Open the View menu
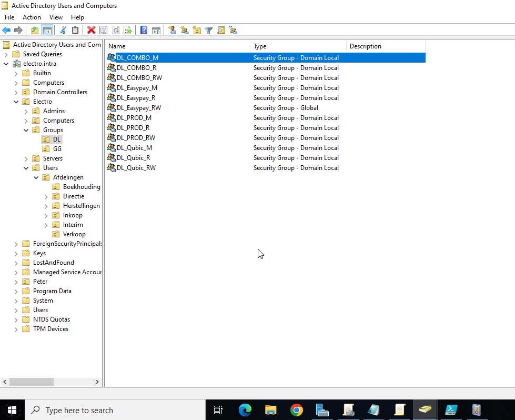Screen dimensions: 515x420 pos(56,17)
